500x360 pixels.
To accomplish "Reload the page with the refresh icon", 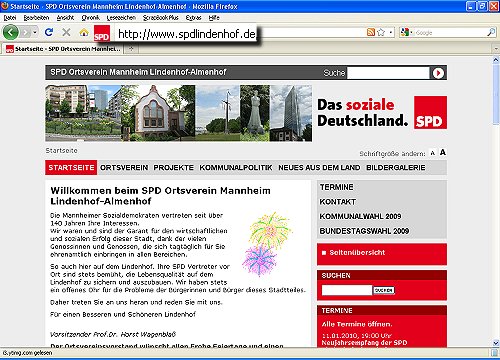I will (49, 32).
